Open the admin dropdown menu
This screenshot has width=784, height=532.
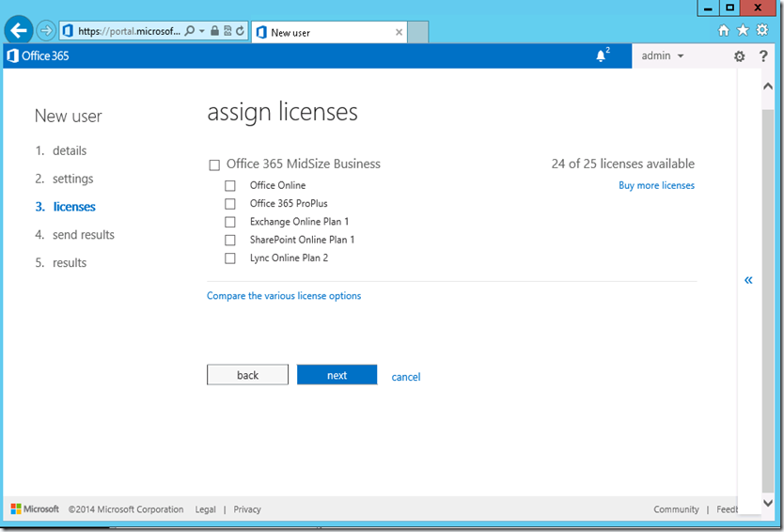(x=662, y=55)
